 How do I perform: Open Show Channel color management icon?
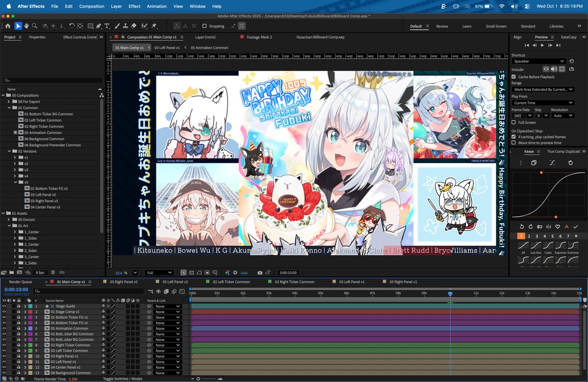pyautogui.click(x=228, y=273)
